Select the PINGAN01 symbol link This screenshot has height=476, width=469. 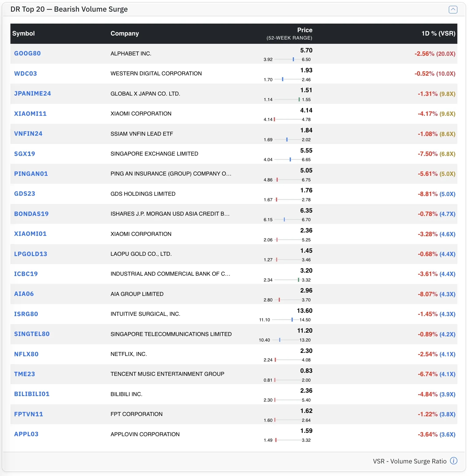[31, 174]
